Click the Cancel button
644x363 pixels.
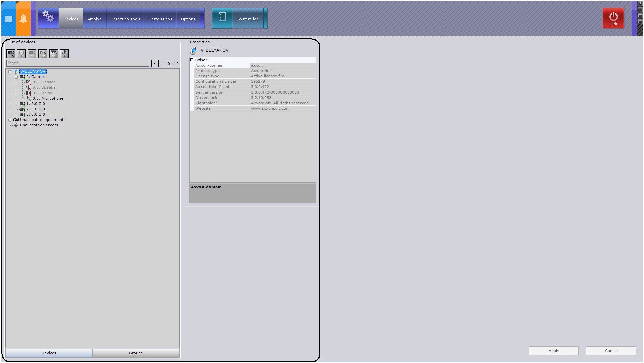point(611,351)
